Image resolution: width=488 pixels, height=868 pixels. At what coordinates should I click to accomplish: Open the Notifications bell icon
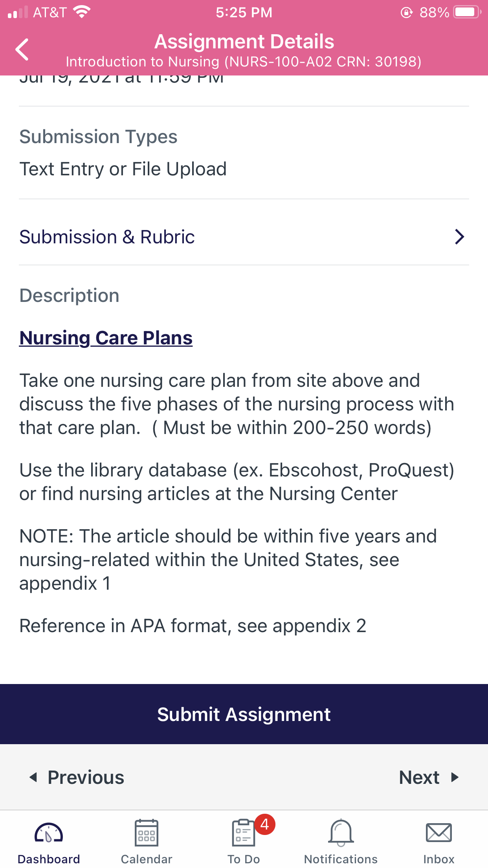tap(341, 833)
